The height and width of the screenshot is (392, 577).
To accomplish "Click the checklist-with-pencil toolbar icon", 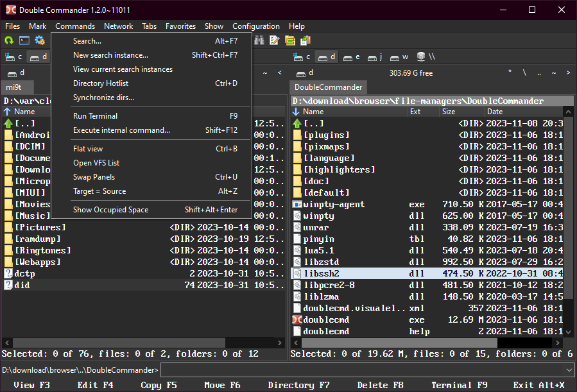I will click(275, 40).
